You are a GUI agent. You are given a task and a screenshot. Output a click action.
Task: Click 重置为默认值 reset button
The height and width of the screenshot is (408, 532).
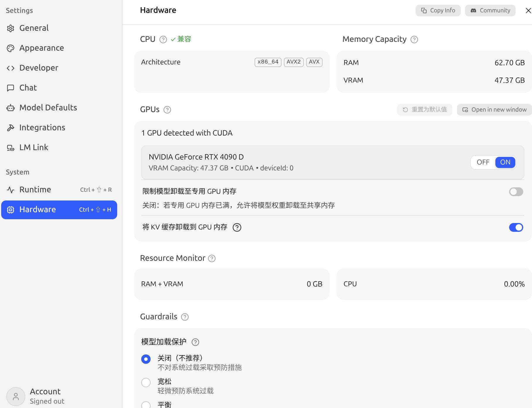(425, 110)
